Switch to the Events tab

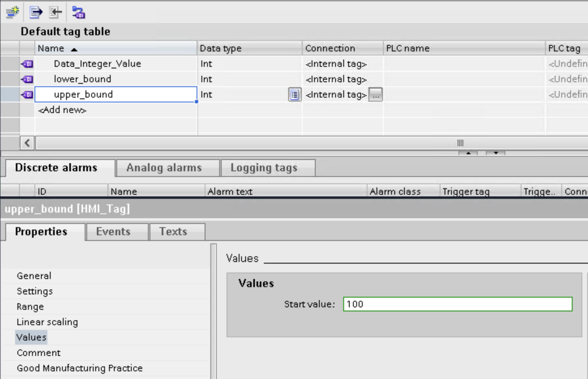113,232
